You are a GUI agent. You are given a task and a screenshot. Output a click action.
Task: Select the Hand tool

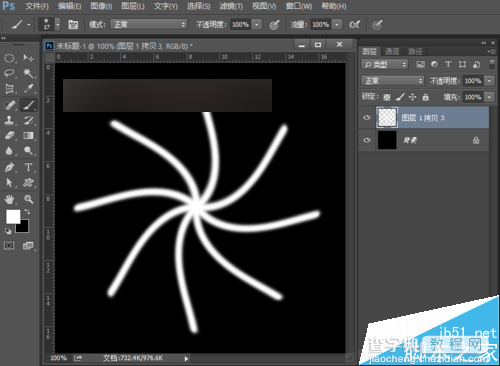click(9, 199)
